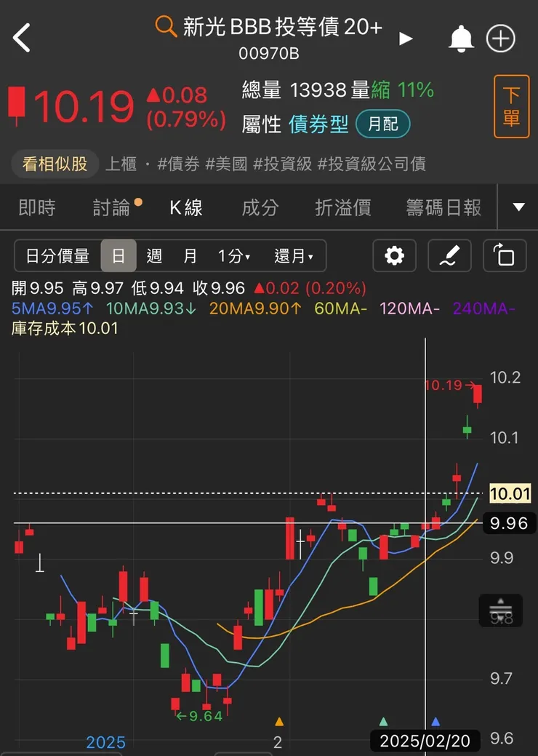The image size is (538, 756).
Task: Tap the 60MA- indicator label
Action: tap(340, 308)
